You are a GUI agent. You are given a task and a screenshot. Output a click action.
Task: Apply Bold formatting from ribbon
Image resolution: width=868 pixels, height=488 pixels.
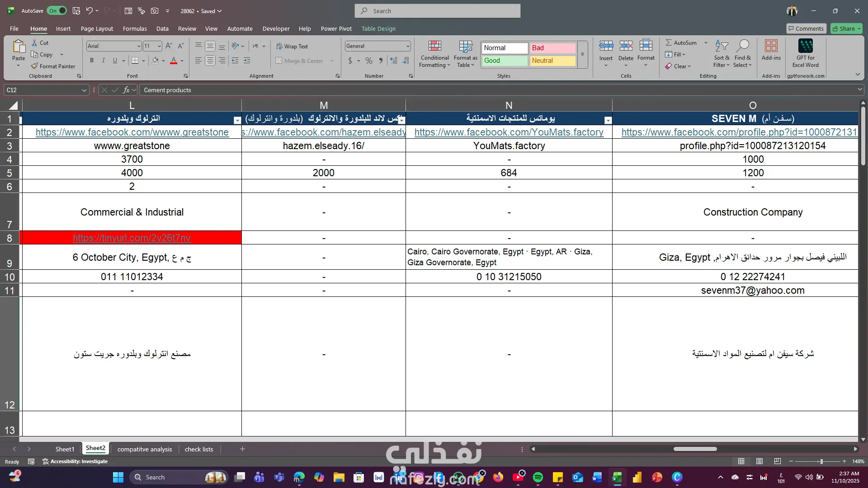[x=92, y=61]
